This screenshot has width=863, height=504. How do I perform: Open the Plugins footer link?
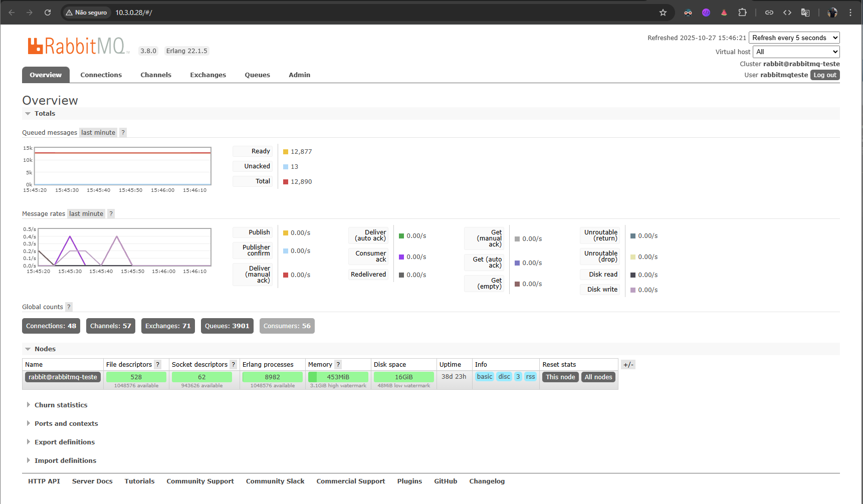409,481
